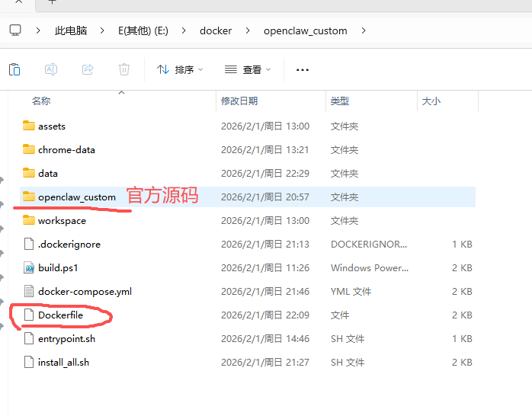Select the chrome-data folder icon
The height and width of the screenshot is (419, 532).
29,149
